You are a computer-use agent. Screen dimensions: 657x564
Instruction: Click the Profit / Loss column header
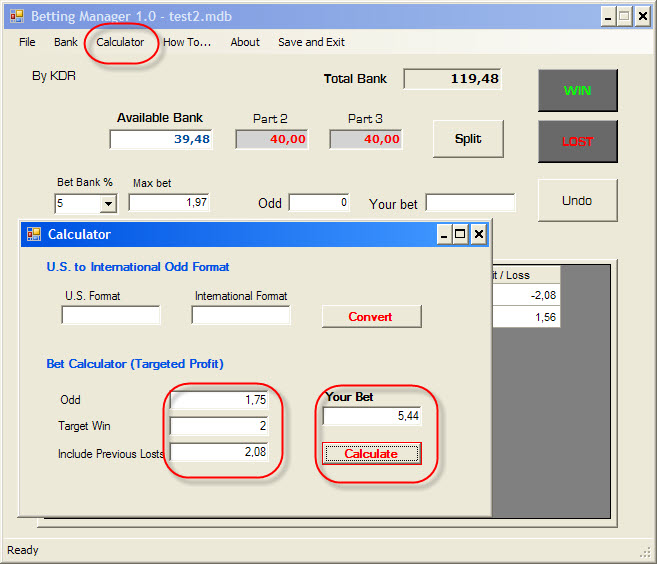tap(526, 275)
